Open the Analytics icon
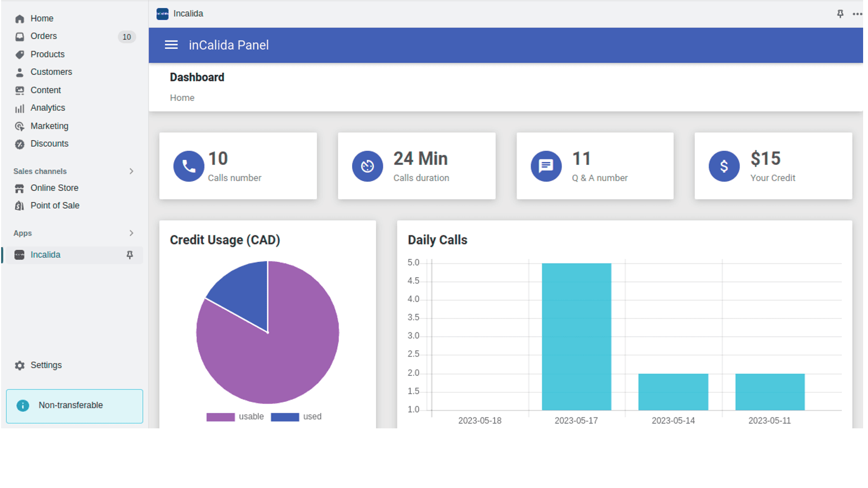This screenshot has width=868, height=488. pyautogui.click(x=20, y=108)
